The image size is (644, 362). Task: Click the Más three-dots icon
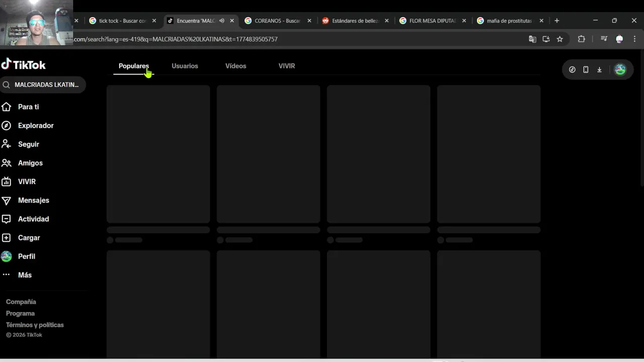pyautogui.click(x=6, y=275)
